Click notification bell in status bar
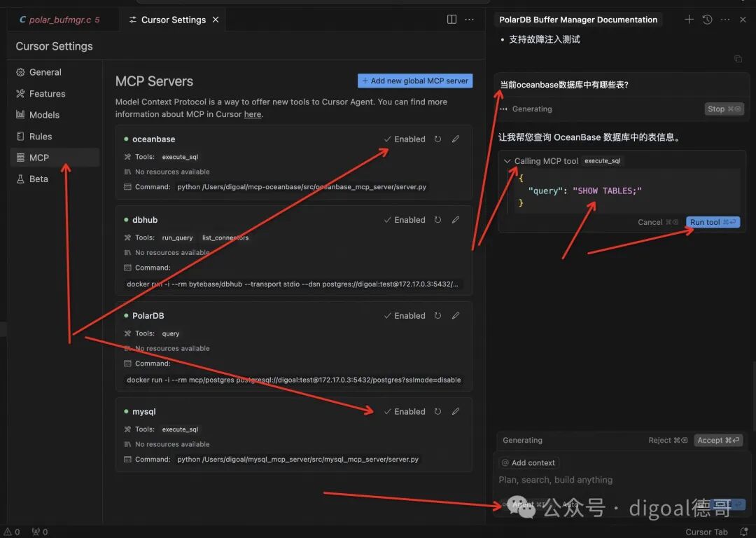 tap(744, 532)
